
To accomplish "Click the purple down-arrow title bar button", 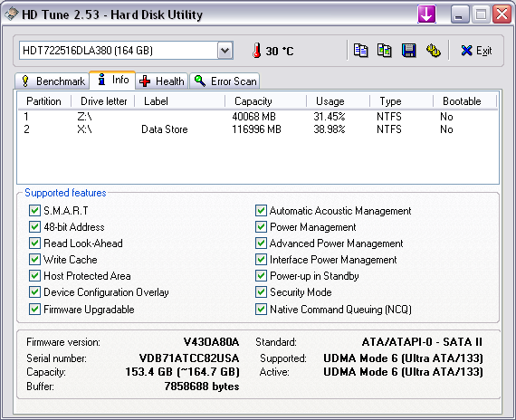I will click(426, 14).
